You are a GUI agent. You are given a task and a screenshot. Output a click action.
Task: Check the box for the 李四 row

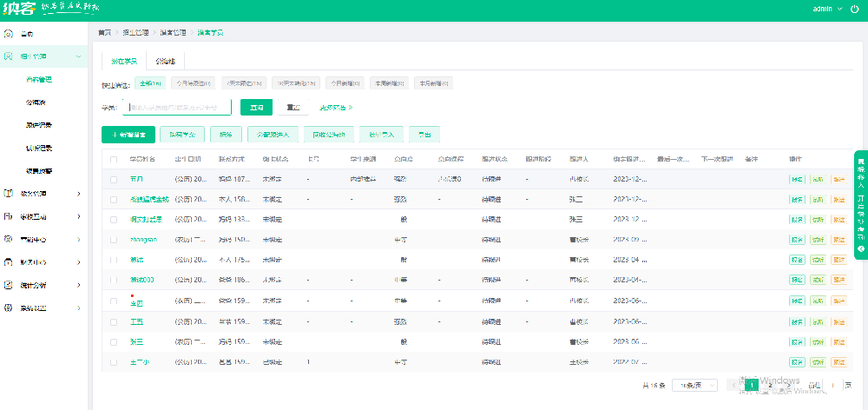pos(114,301)
